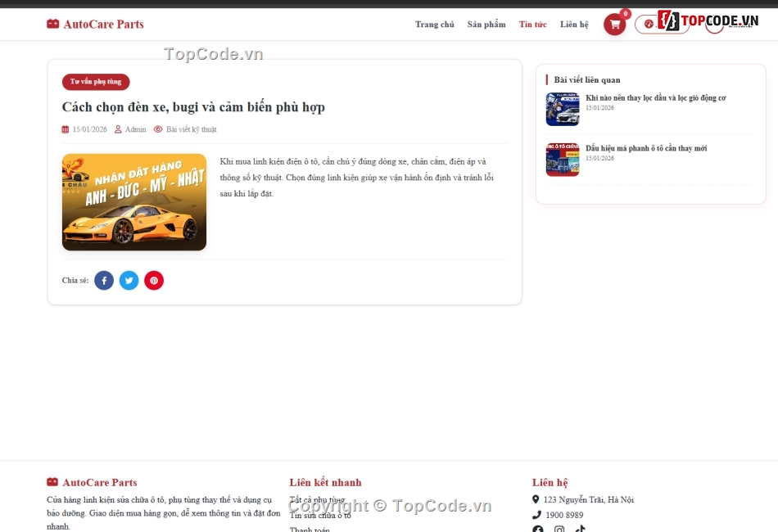
Task: Open footer Instagram social icon
Action: point(559,529)
